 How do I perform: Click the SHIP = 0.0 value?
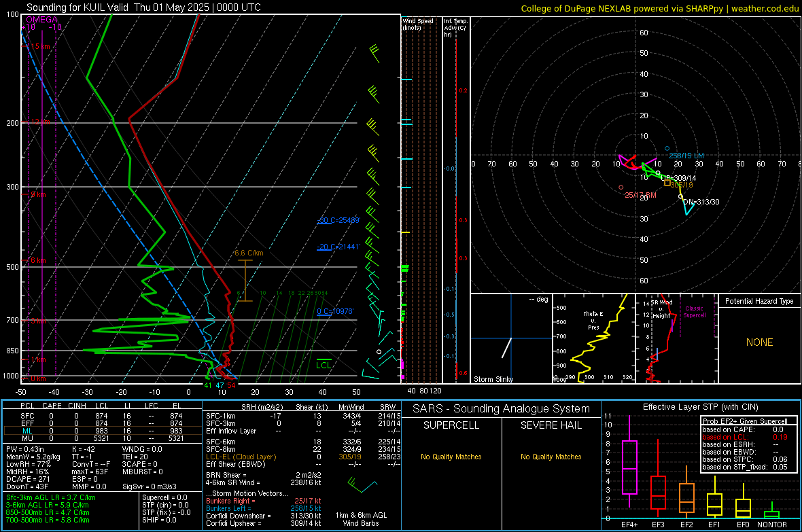click(x=159, y=520)
